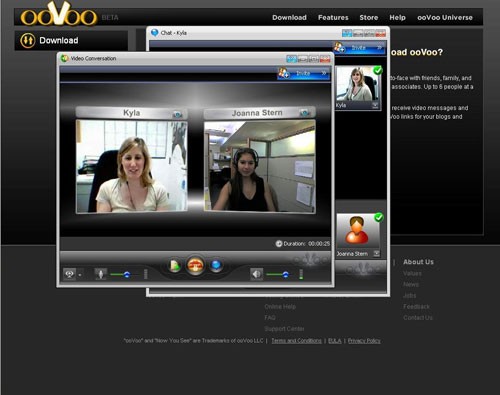
Task: Open the Store menu item
Action: tap(369, 18)
